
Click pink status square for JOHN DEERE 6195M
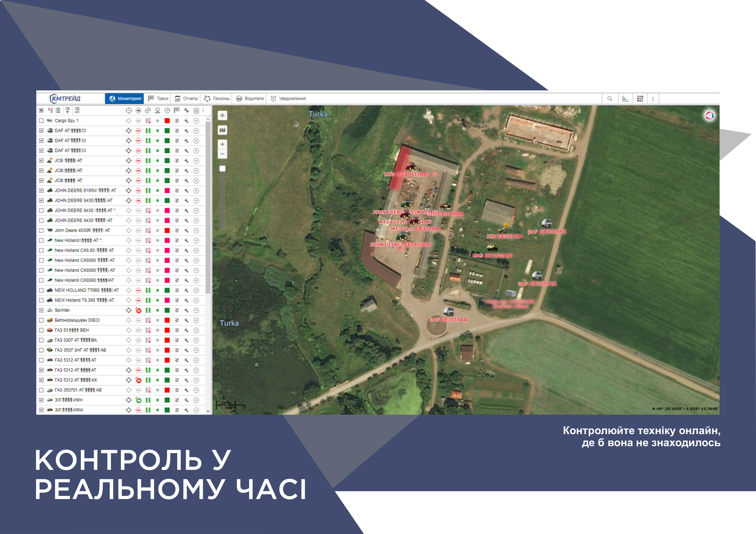(x=167, y=191)
